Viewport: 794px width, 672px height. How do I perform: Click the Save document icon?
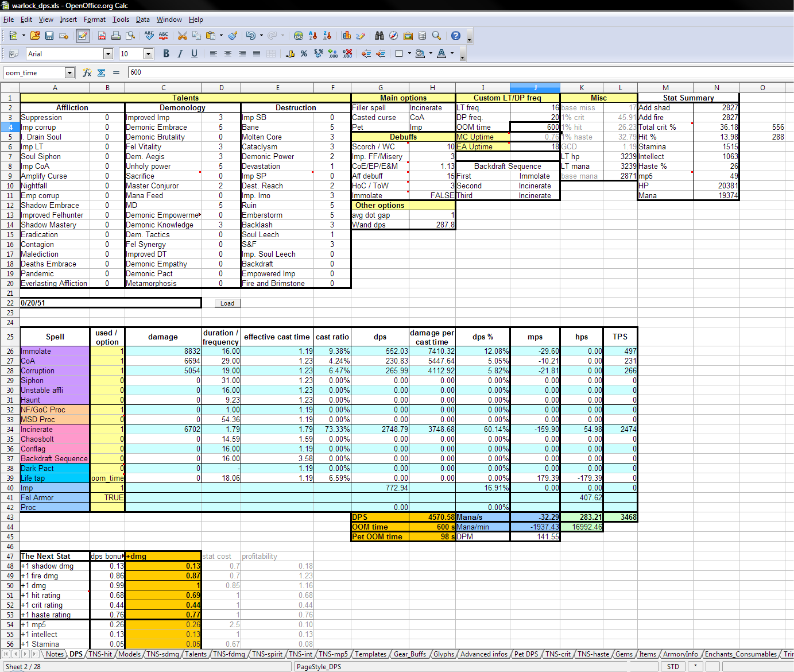click(x=49, y=36)
